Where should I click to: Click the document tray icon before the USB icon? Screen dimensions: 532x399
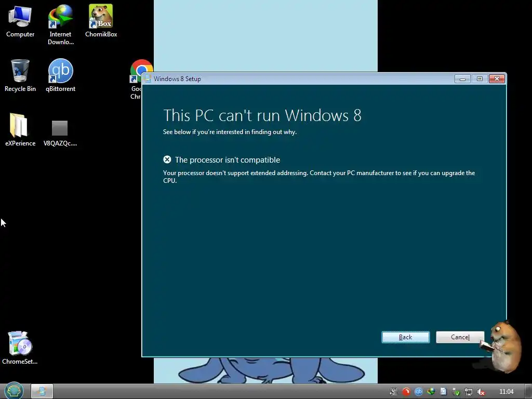[x=444, y=392]
